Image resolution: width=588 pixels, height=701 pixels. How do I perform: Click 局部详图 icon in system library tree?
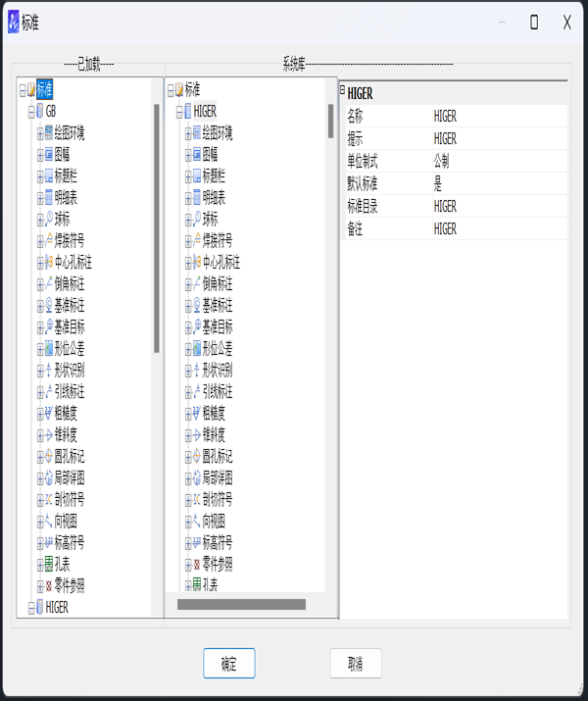pyautogui.click(x=197, y=477)
